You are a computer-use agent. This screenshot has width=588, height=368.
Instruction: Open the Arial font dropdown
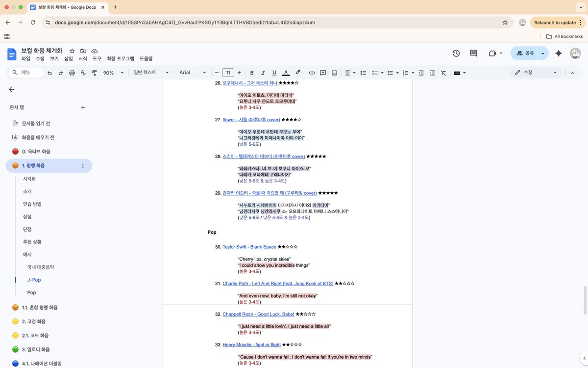point(193,73)
